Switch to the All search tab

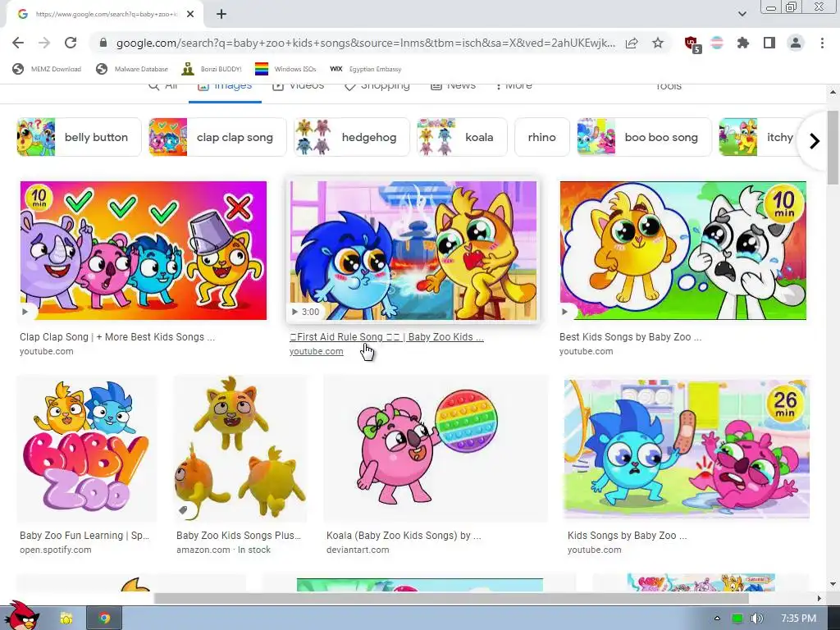[163, 85]
